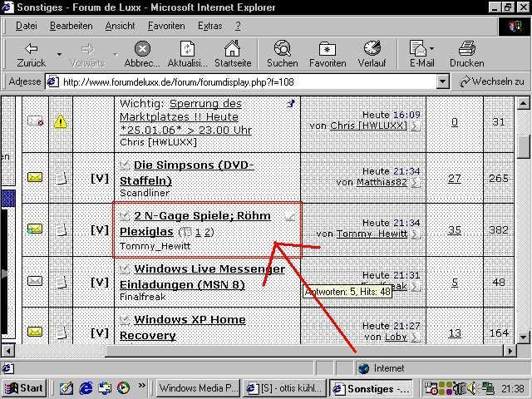
Task: Click the Wechseln zu go button
Action: pyautogui.click(x=492, y=81)
